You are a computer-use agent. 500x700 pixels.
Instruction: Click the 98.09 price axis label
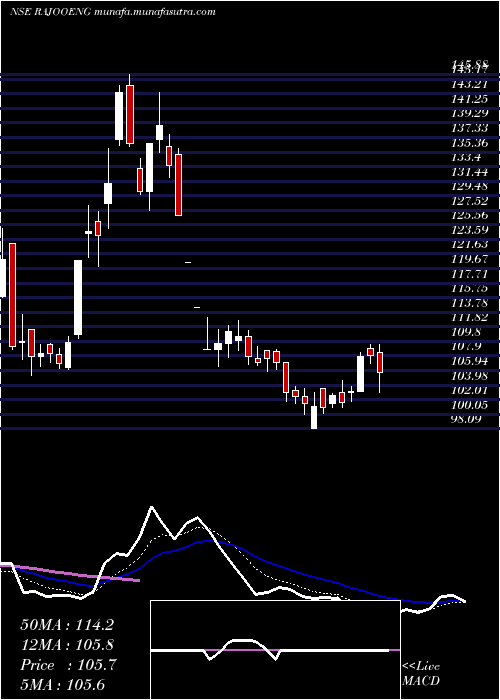coord(466,419)
